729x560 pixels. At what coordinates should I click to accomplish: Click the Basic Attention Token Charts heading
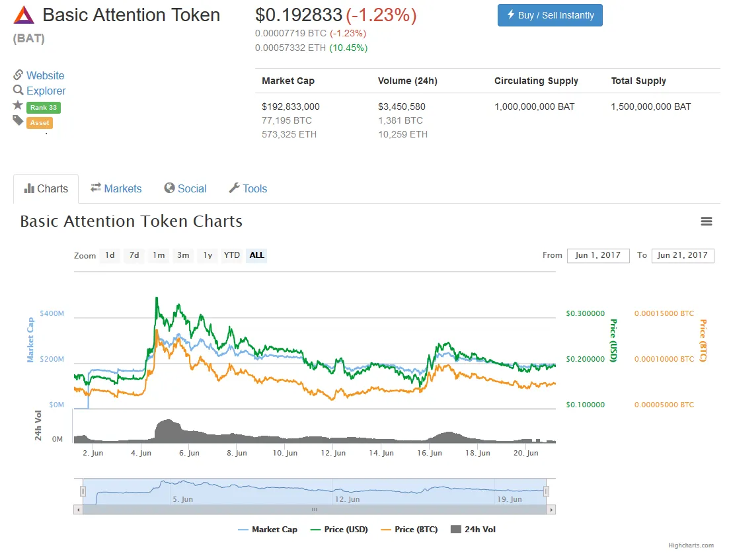pyautogui.click(x=131, y=221)
